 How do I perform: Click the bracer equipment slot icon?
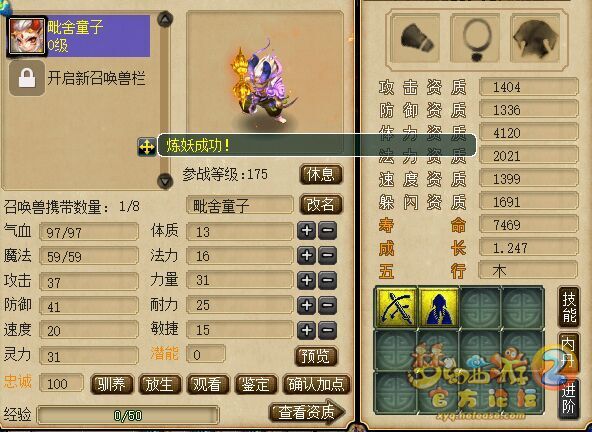416,39
